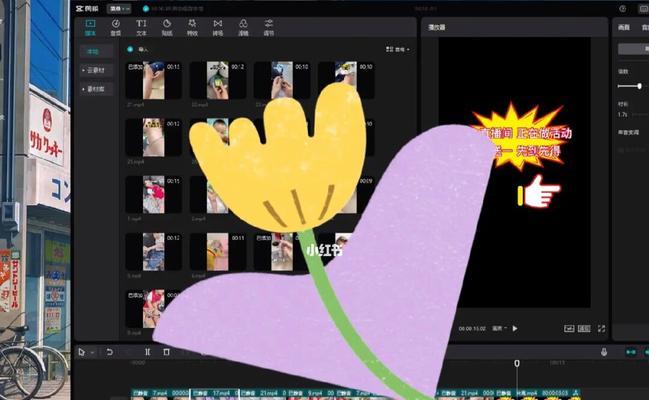649x400 pixels.
Task: Open the 转场 transitions tab
Action: [x=218, y=27]
